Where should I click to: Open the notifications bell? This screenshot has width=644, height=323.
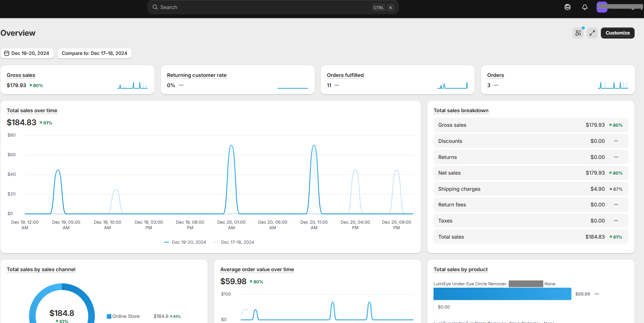click(x=584, y=7)
